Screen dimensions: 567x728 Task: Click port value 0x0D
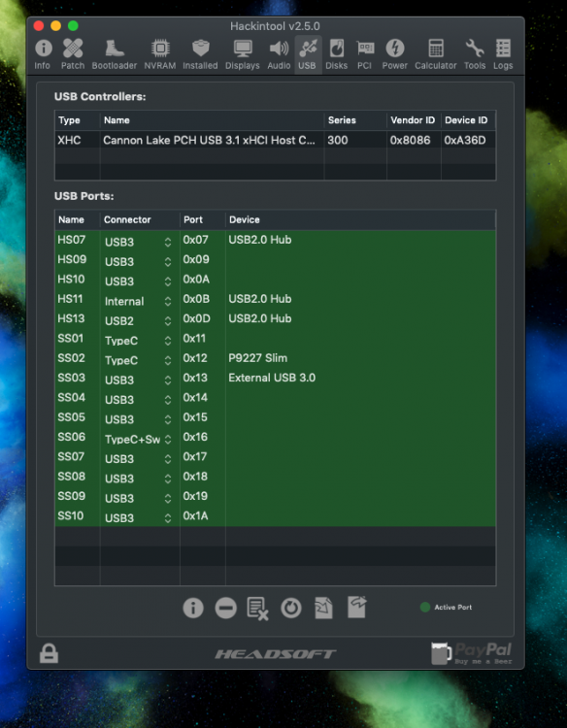(196, 318)
